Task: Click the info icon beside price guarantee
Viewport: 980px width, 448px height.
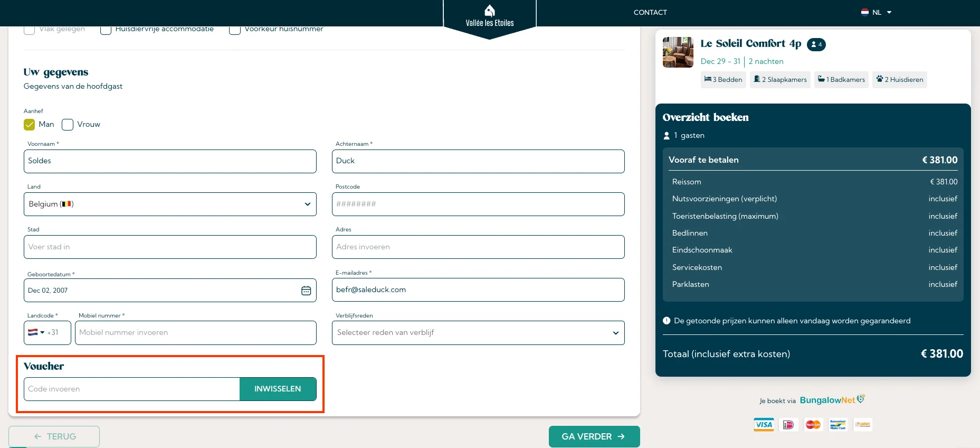Action: coord(667,321)
